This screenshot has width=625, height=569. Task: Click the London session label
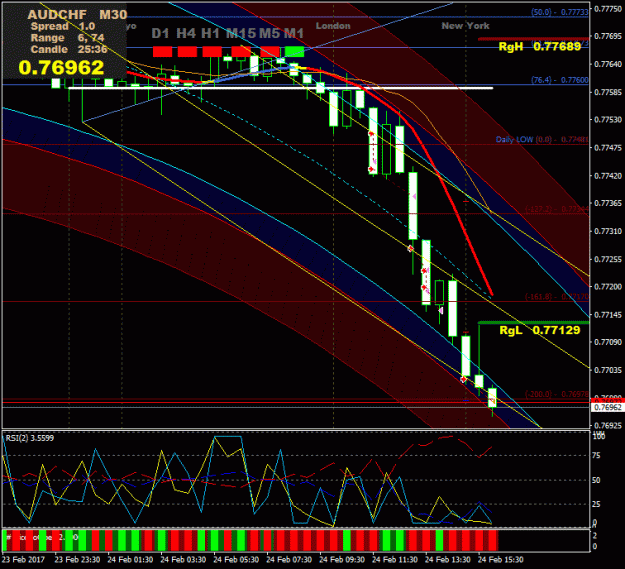coord(333,26)
